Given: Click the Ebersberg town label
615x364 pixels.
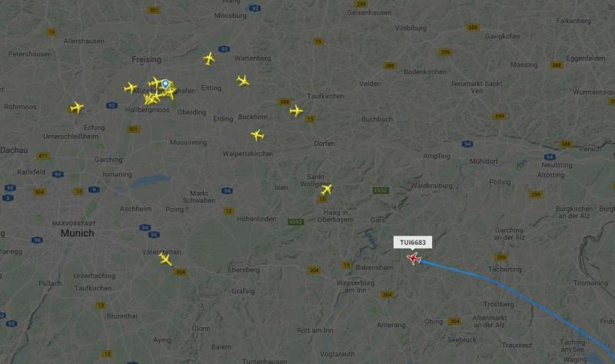Looking at the screenshot, I should pos(244,270).
